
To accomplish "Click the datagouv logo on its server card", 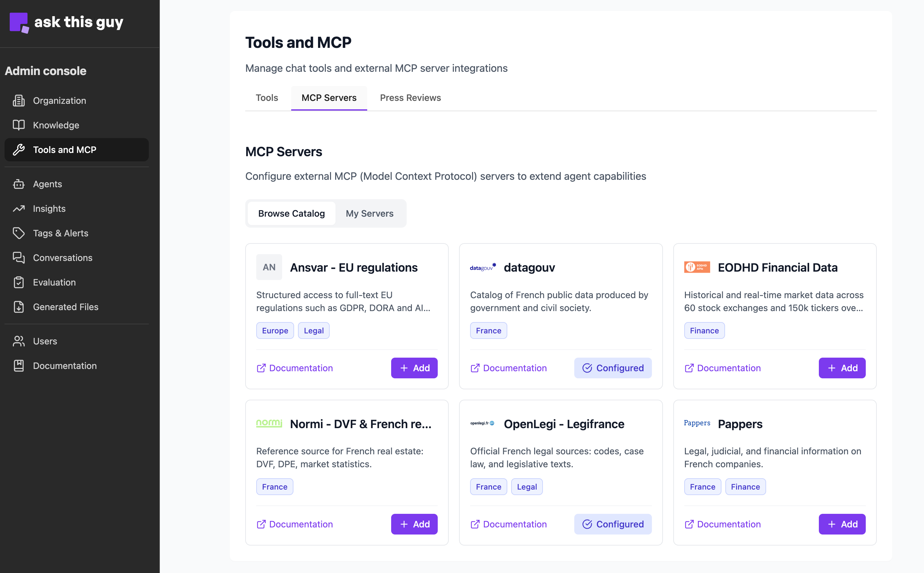I will click(482, 267).
